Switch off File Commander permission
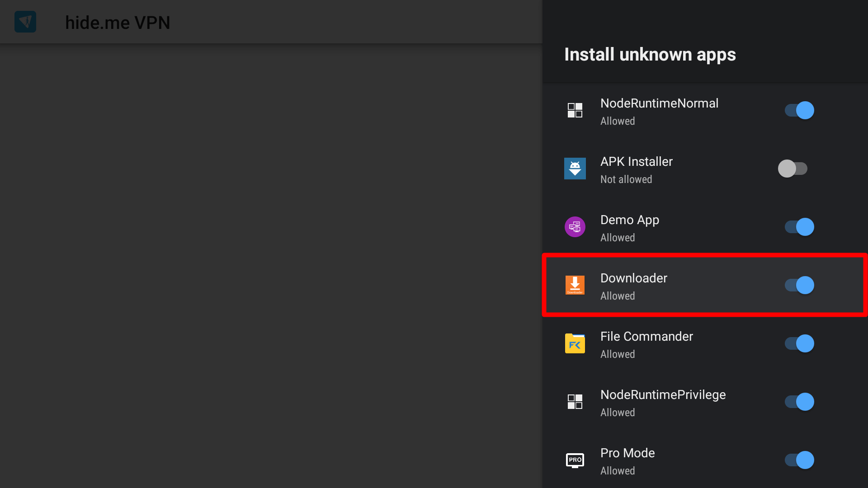 click(799, 343)
